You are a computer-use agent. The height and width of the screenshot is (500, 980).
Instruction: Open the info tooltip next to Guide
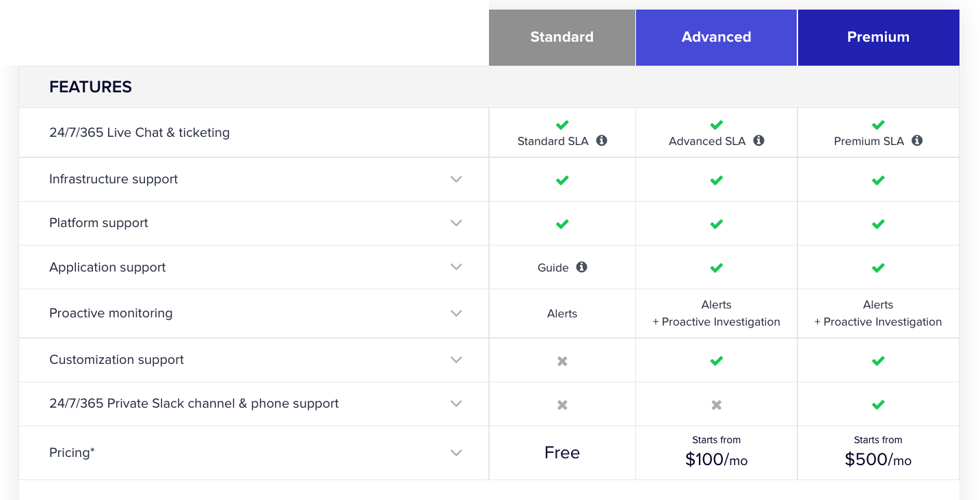click(581, 267)
